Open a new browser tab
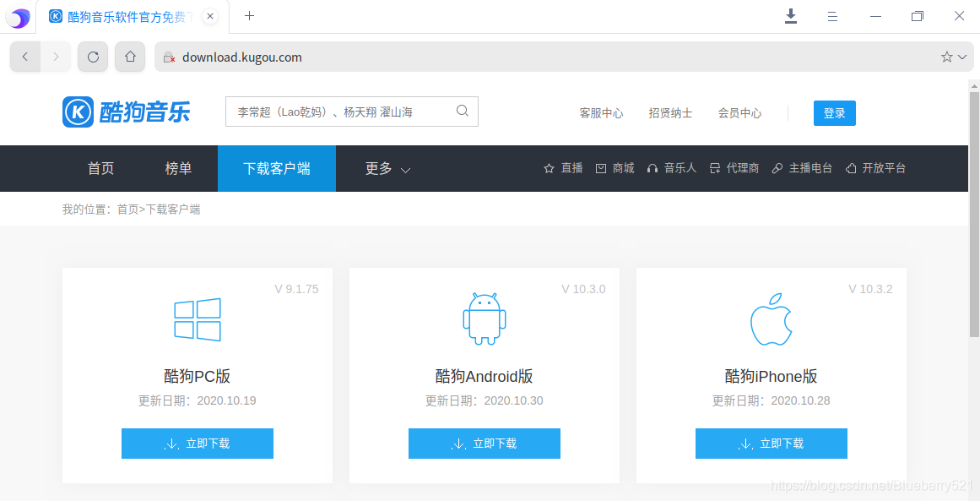The height and width of the screenshot is (501, 980). click(249, 16)
